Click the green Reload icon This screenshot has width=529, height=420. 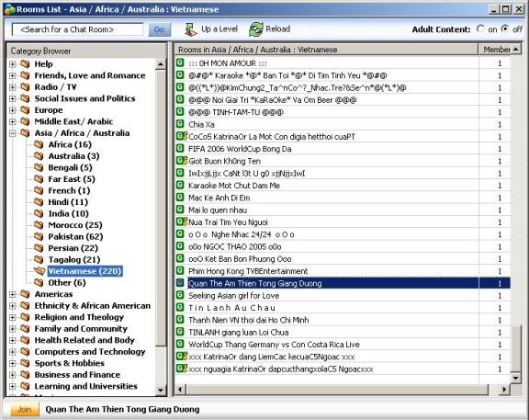pos(256,29)
